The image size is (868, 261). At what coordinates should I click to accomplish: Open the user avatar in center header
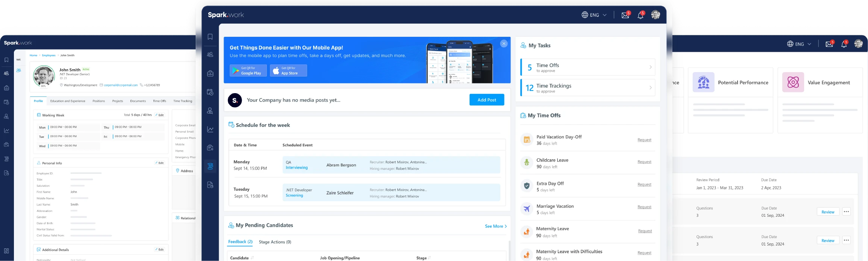click(655, 15)
